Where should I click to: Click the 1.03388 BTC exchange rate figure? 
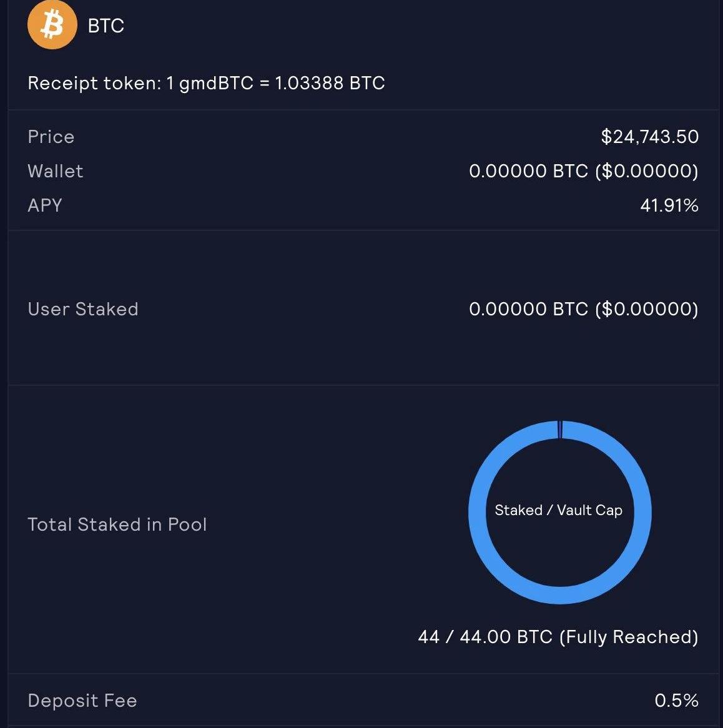330,83
